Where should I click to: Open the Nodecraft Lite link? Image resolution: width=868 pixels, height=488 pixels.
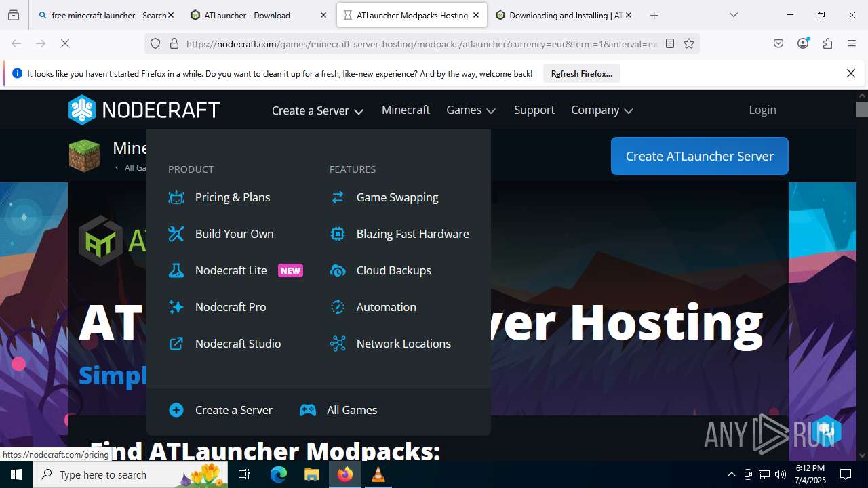tap(231, 270)
